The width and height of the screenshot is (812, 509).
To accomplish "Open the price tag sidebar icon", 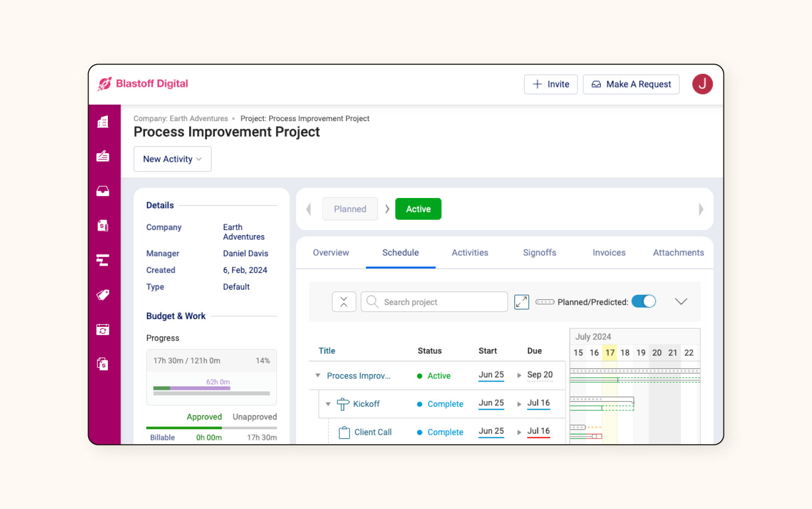I will pyautogui.click(x=103, y=295).
